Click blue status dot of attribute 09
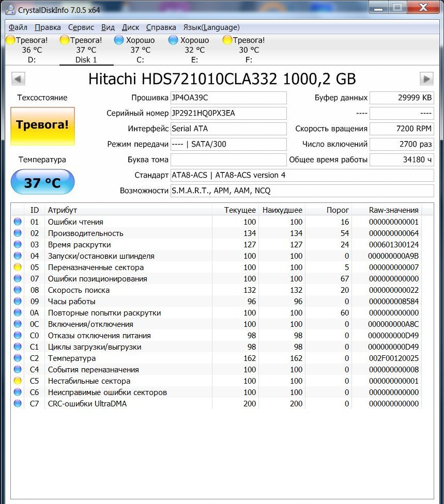Image resolution: width=444 pixels, height=504 pixels. click(x=18, y=301)
